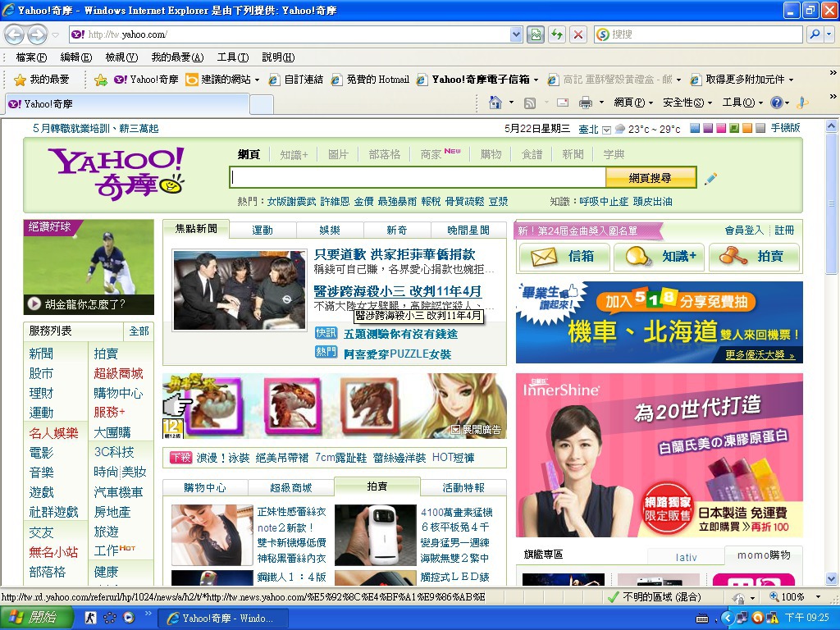Open the zoom level 100% dropdown arrow
The width and height of the screenshot is (840, 630).
click(818, 597)
